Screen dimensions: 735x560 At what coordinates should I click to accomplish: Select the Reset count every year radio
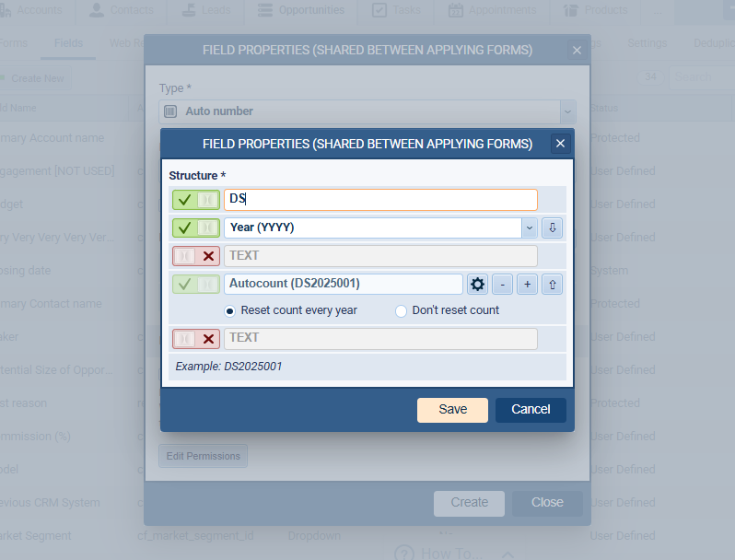pos(230,310)
